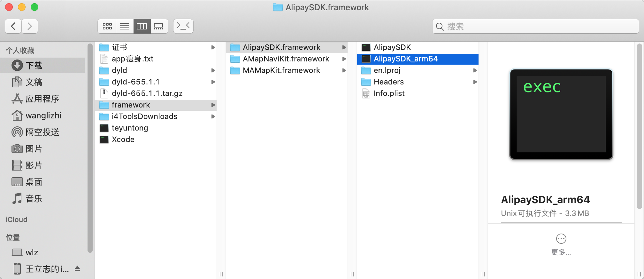
Task: Switch to icon grid view
Action: coord(107,26)
